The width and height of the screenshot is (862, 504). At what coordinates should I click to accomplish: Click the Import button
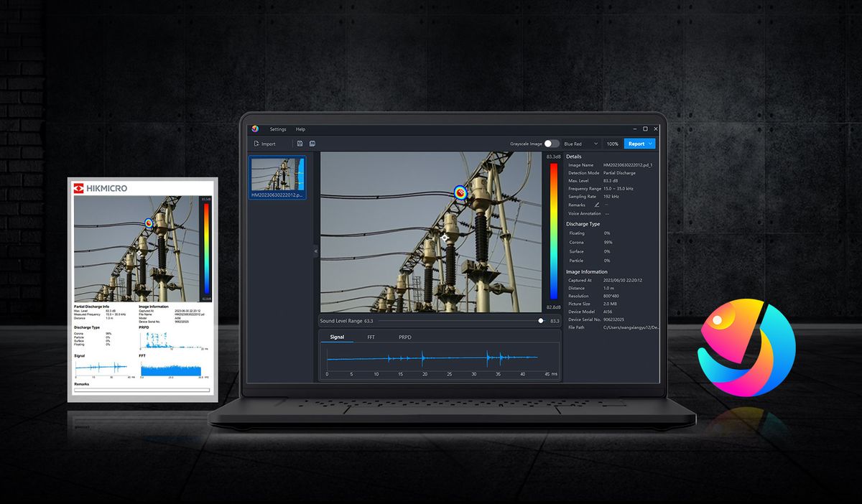tap(264, 144)
